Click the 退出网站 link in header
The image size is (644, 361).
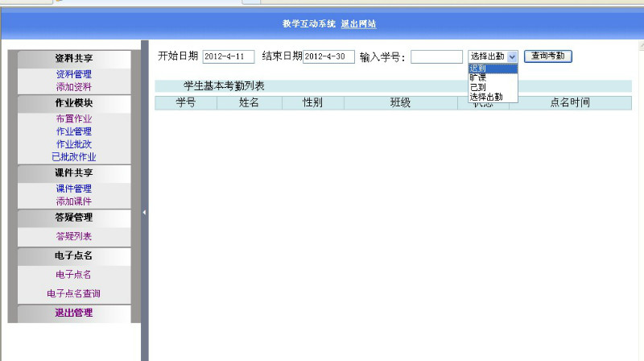(358, 24)
